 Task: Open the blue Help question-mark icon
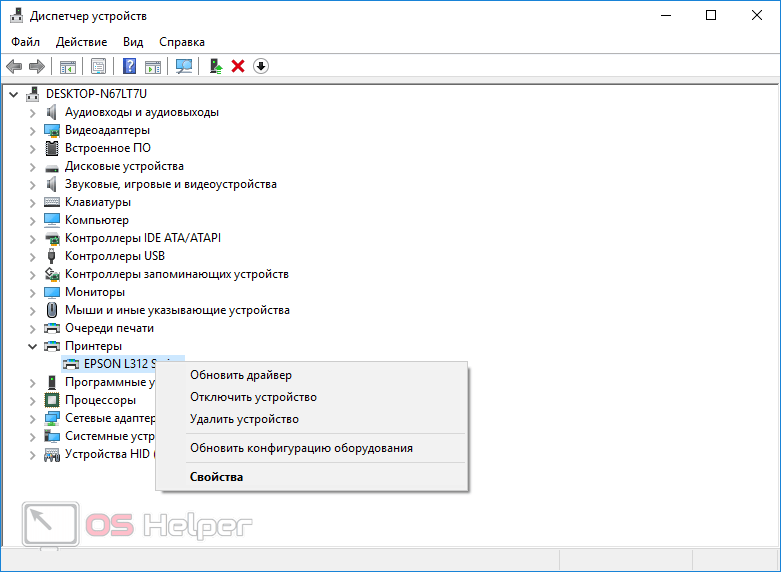click(x=130, y=66)
